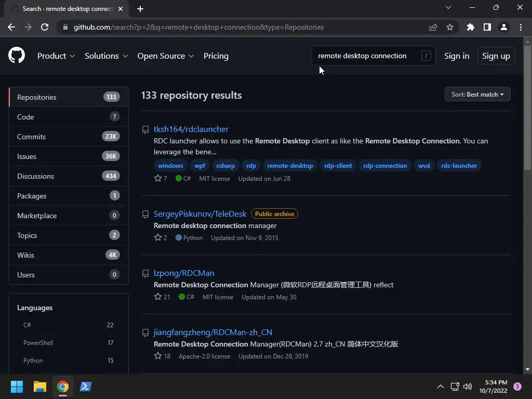532x399 pixels.
Task: Select the Users filter
Action: pos(69,274)
